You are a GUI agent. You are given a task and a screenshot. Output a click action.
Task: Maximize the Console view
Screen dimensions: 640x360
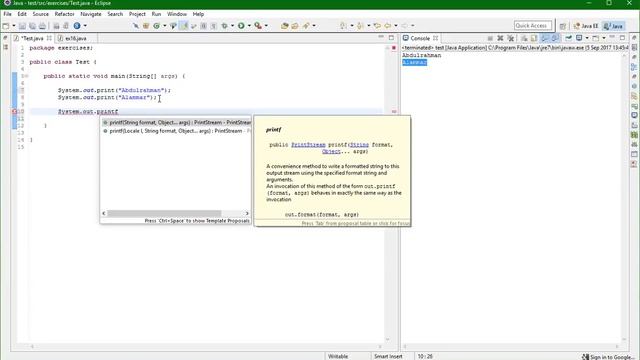[x=622, y=38]
